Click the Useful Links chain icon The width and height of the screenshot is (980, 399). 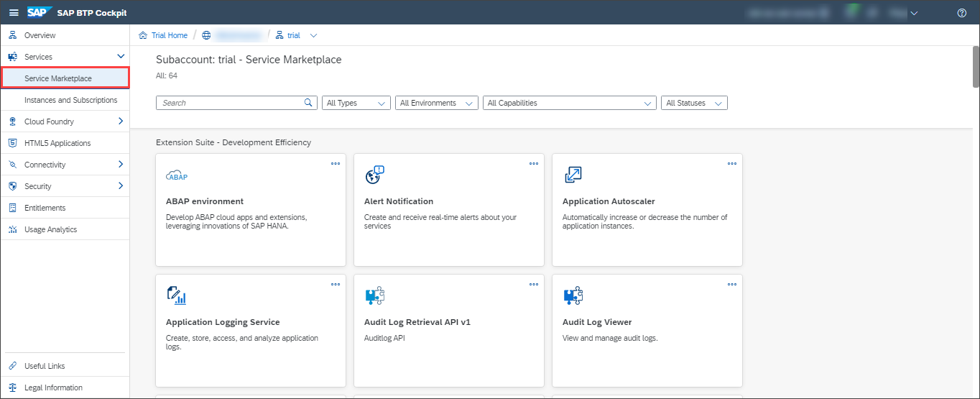click(12, 366)
